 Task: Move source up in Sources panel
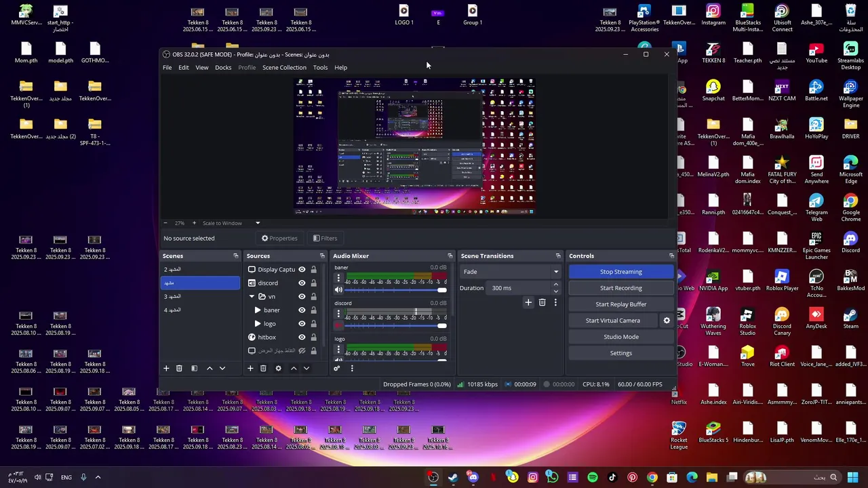(x=294, y=368)
